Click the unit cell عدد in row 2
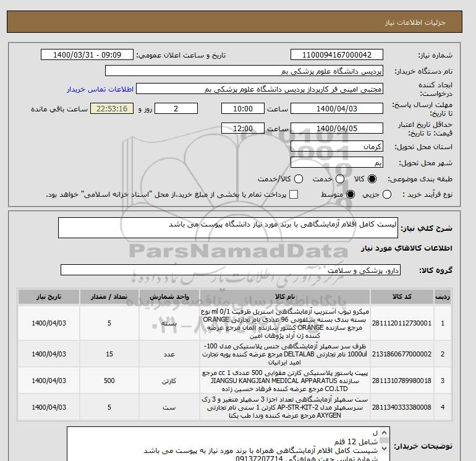Image resolution: width=476 pixels, height=461 pixels. [169, 354]
